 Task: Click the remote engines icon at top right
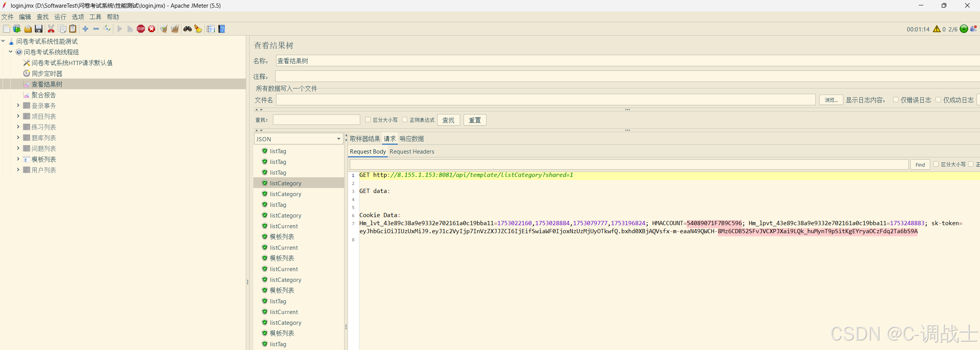click(974, 29)
